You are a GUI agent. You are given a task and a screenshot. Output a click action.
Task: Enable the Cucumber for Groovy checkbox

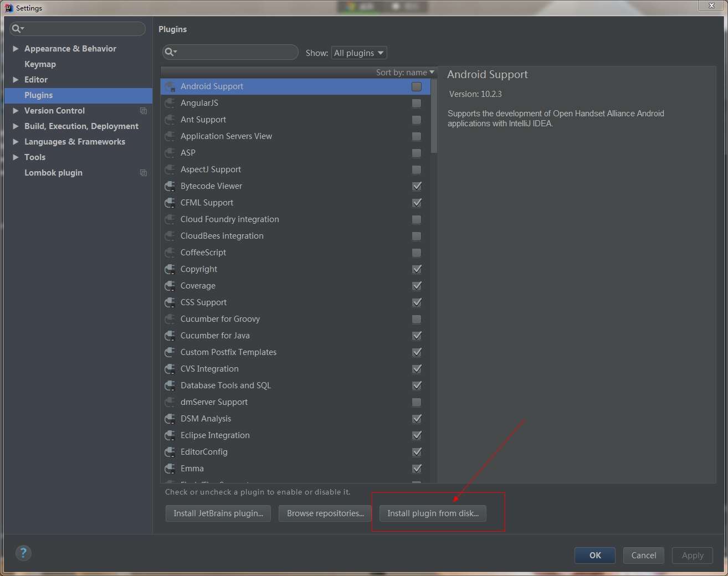point(417,319)
